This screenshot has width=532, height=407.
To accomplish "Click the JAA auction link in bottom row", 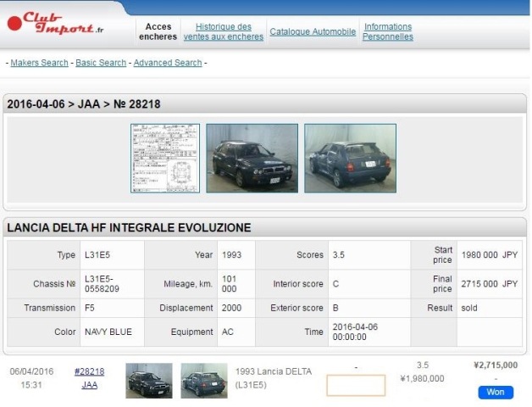I will tap(89, 385).
